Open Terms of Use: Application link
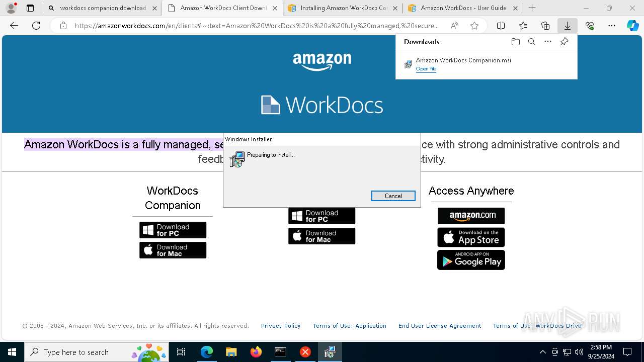The height and width of the screenshot is (362, 644). (x=350, y=326)
